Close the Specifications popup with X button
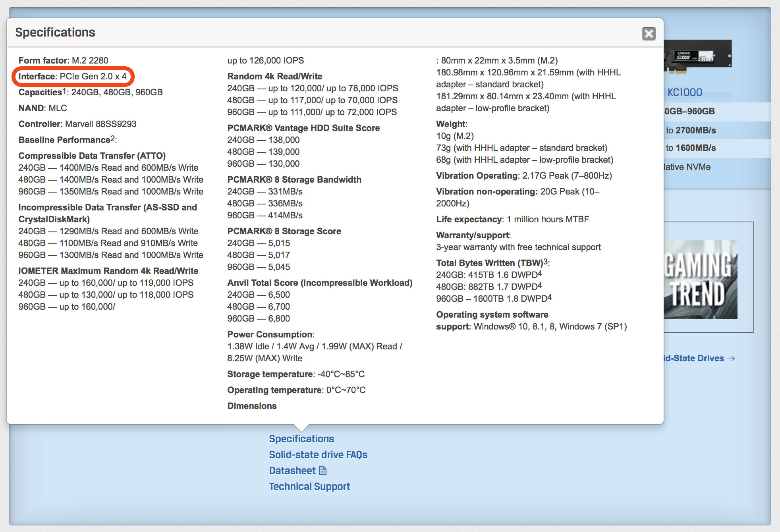The height and width of the screenshot is (532, 780). click(x=649, y=34)
